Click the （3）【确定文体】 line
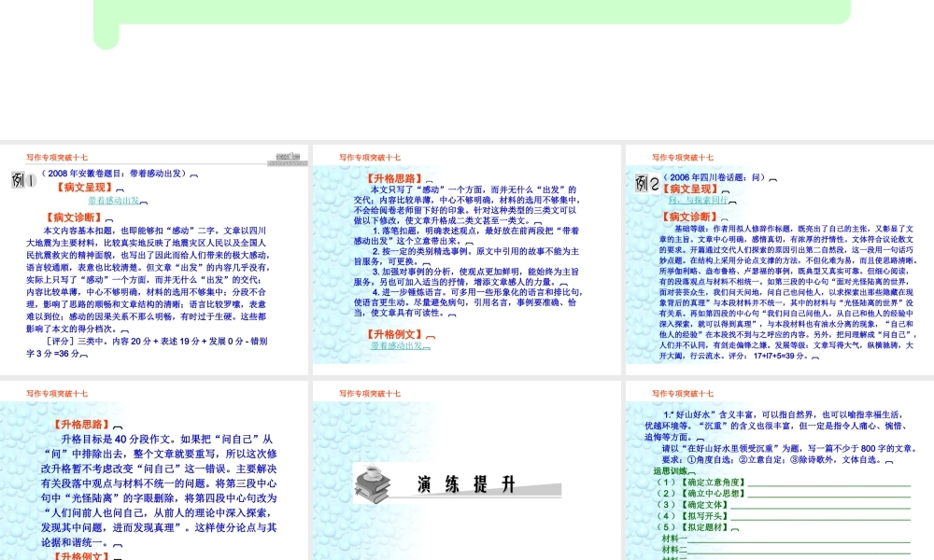Screen dimensions: 934x560 (783, 505)
